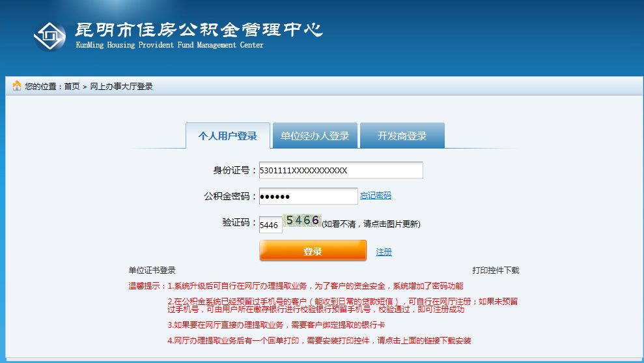
Task: Click the 验证码 input box
Action: pos(271,225)
